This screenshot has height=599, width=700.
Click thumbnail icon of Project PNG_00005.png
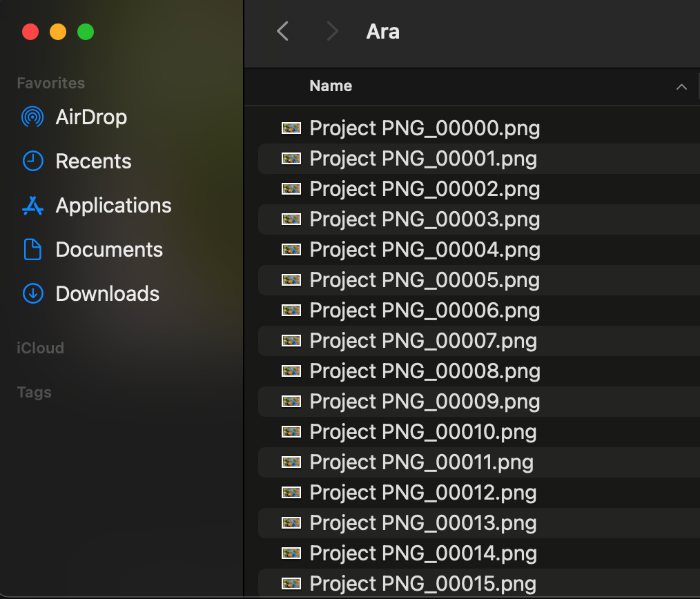coord(291,280)
